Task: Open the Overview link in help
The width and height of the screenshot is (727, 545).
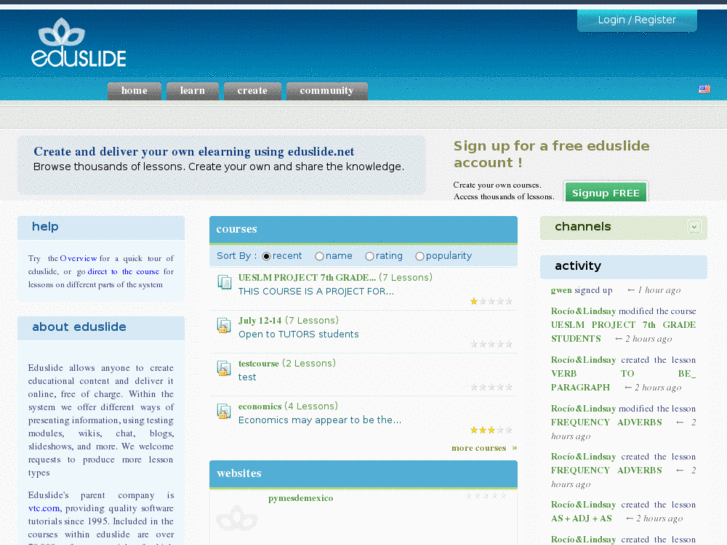Action: tap(78, 258)
